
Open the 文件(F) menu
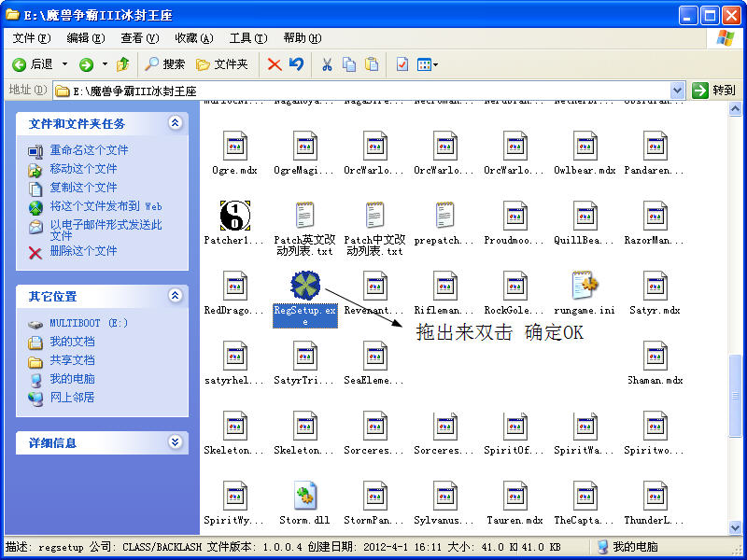(32, 38)
